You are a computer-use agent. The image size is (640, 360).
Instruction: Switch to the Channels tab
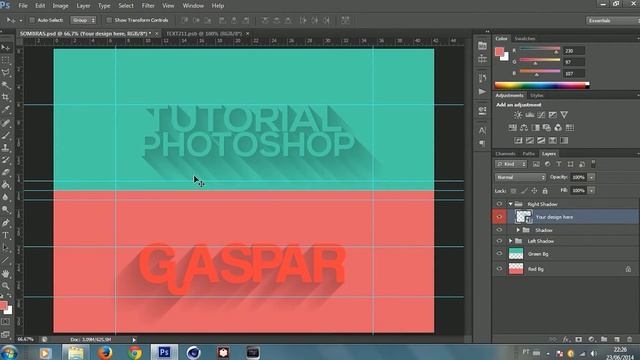pos(505,154)
